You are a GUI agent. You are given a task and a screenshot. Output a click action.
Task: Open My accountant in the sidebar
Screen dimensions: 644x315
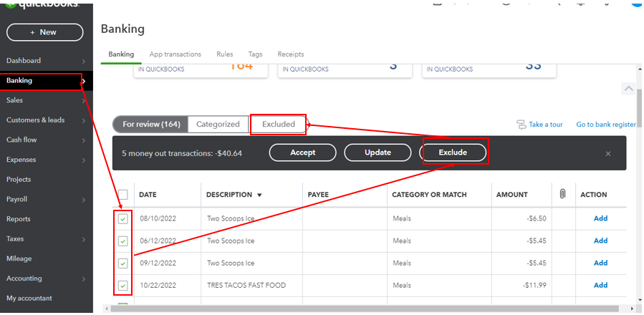(29, 298)
